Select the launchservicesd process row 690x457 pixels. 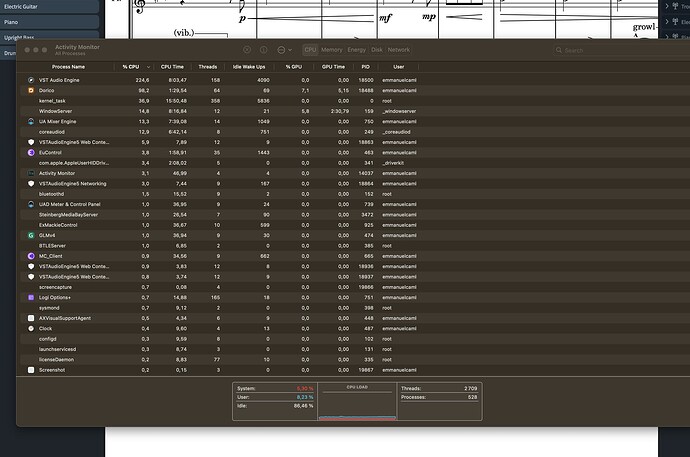pos(353,349)
